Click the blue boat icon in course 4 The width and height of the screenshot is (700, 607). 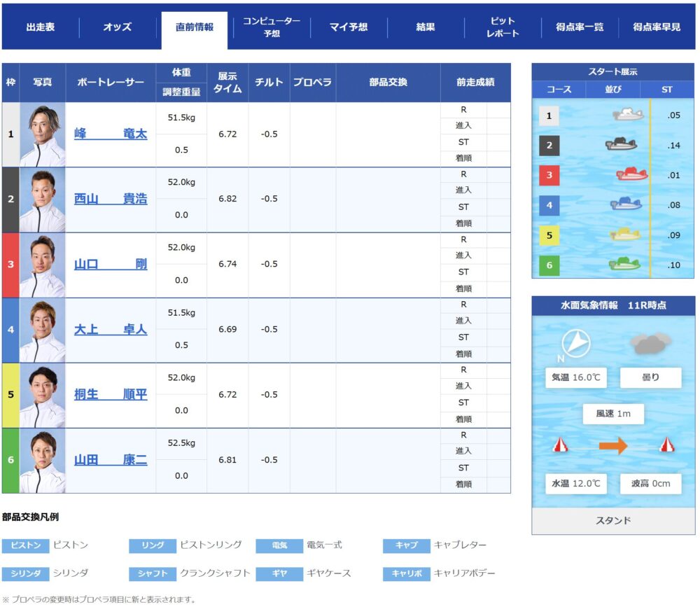click(626, 204)
